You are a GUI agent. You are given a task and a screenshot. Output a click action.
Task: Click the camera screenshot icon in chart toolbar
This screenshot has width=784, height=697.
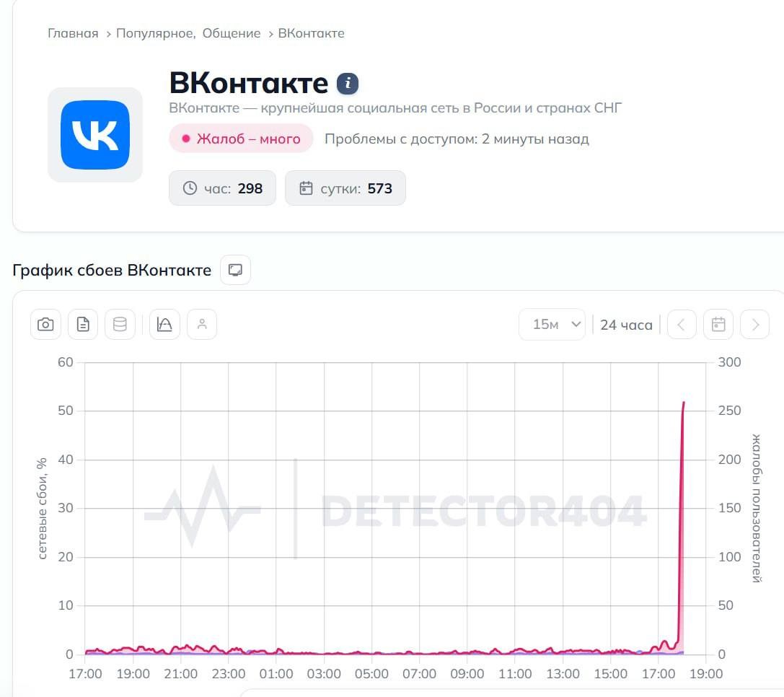coord(45,324)
